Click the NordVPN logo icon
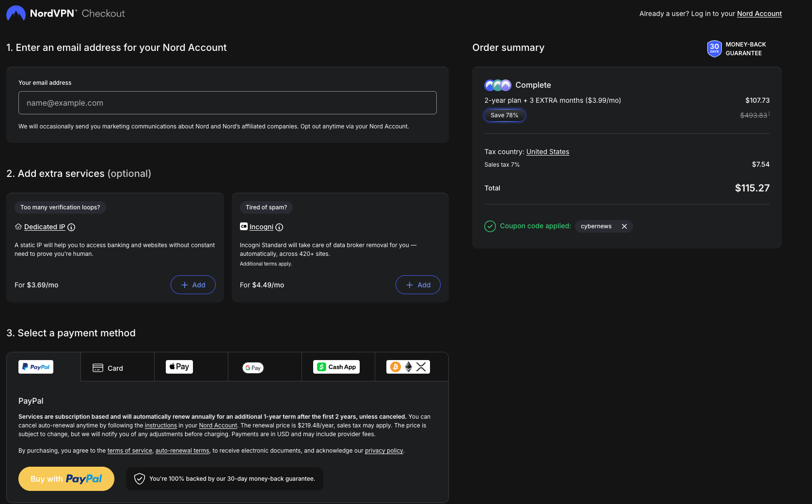This screenshot has width=812, height=504. click(x=16, y=13)
